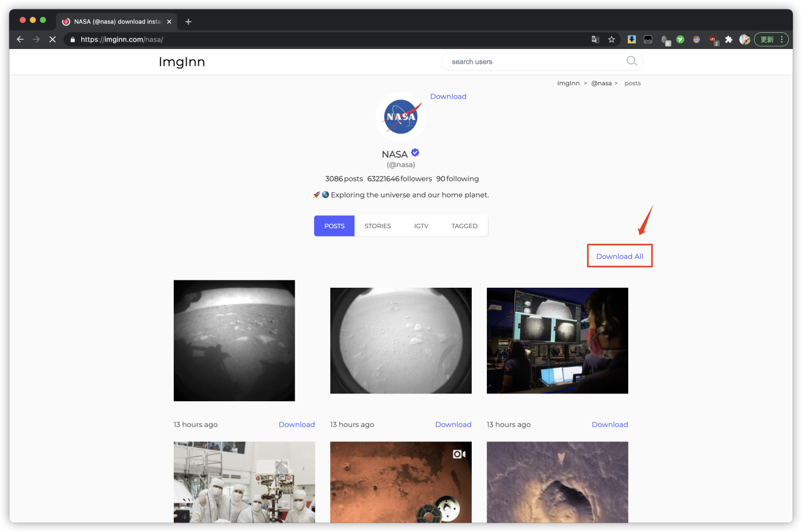The height and width of the screenshot is (532, 802).
Task: Download the grey fisheye Mars post
Action: coord(453,425)
